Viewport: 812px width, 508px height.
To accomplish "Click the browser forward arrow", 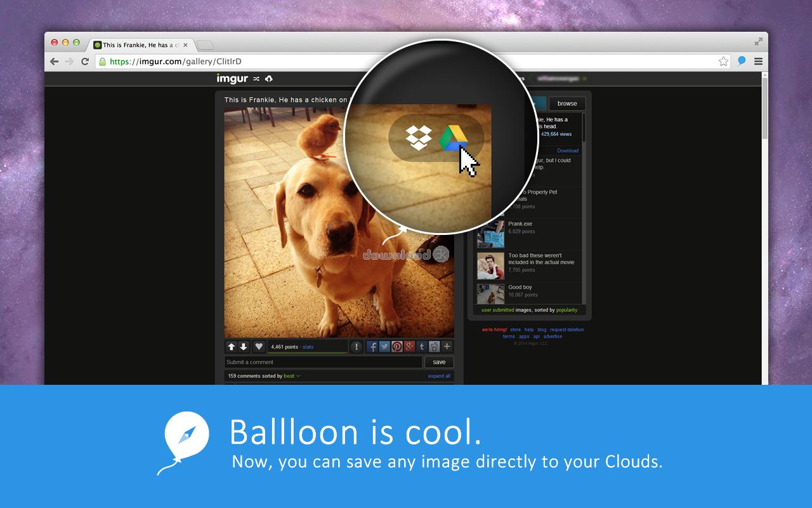I will tap(69, 62).
